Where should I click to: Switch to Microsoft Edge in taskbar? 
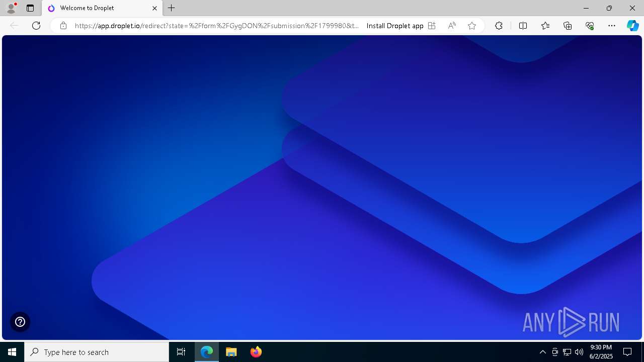(x=207, y=352)
